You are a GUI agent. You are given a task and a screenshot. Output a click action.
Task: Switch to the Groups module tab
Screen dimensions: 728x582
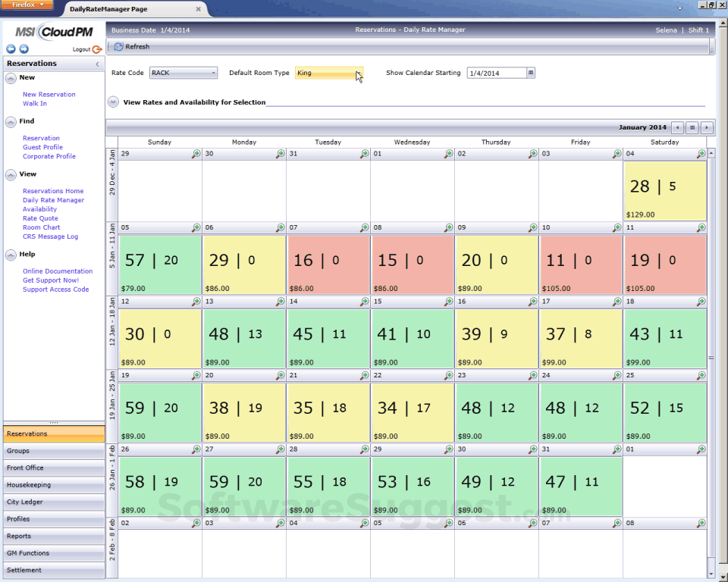coord(54,451)
